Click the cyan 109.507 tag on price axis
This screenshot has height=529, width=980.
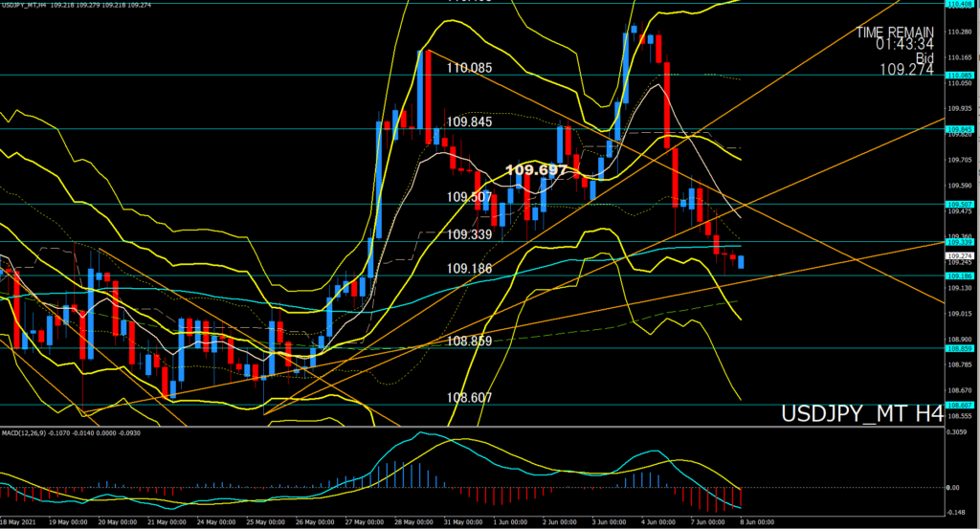click(959, 204)
